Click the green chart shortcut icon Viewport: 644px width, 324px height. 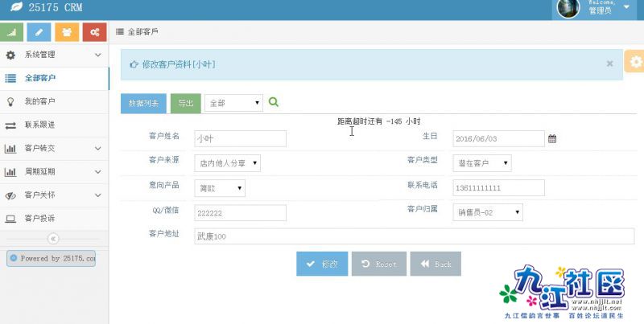12,32
